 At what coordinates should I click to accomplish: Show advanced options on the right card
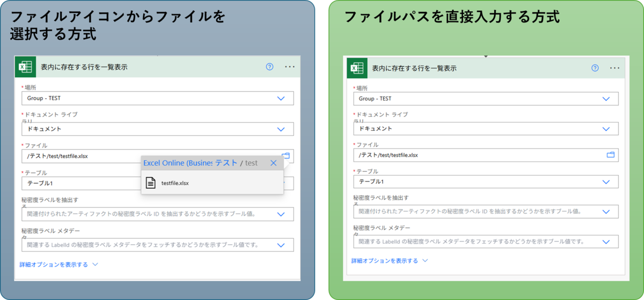pos(390,261)
